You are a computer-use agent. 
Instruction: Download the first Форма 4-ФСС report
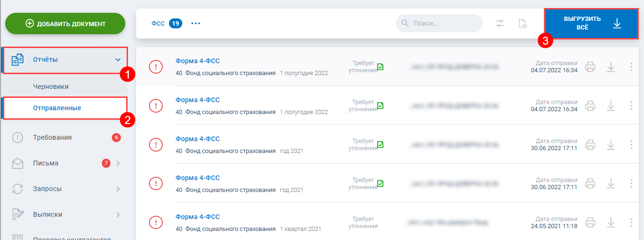[x=611, y=67]
